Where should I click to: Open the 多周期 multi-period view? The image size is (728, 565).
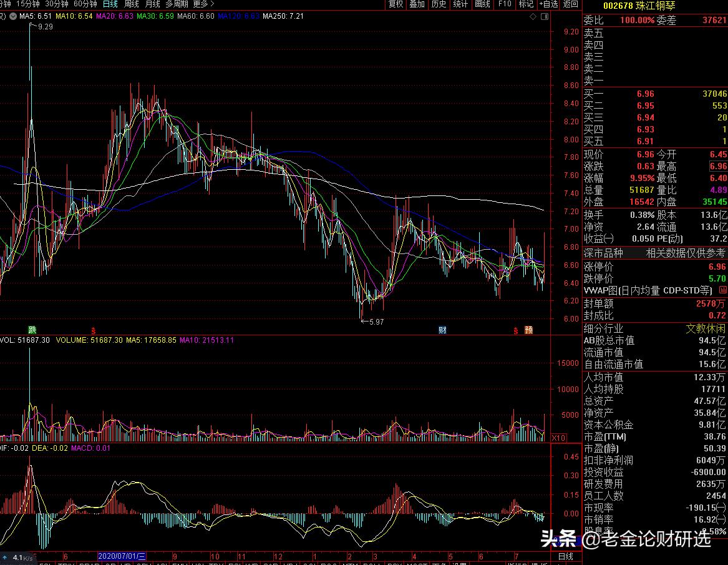(x=177, y=4)
